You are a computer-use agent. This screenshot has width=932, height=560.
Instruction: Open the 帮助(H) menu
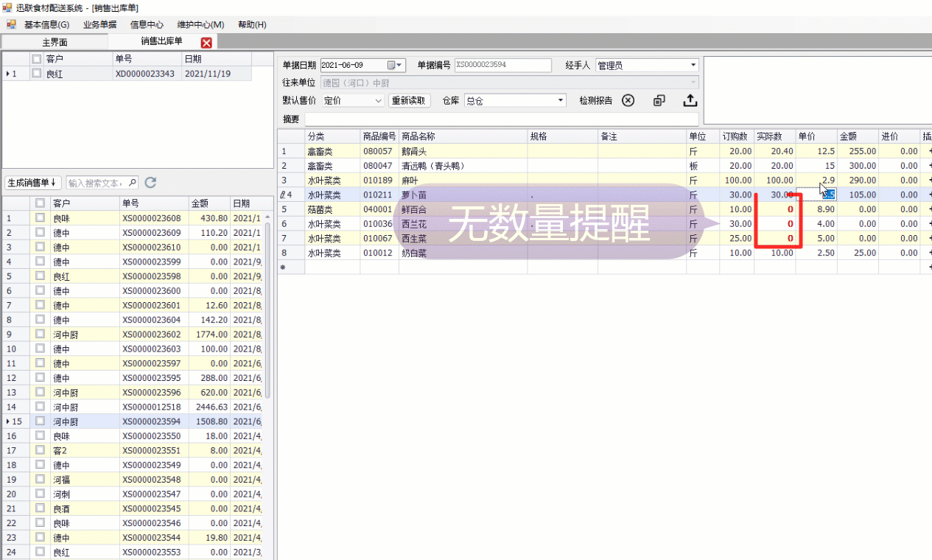coord(252,24)
